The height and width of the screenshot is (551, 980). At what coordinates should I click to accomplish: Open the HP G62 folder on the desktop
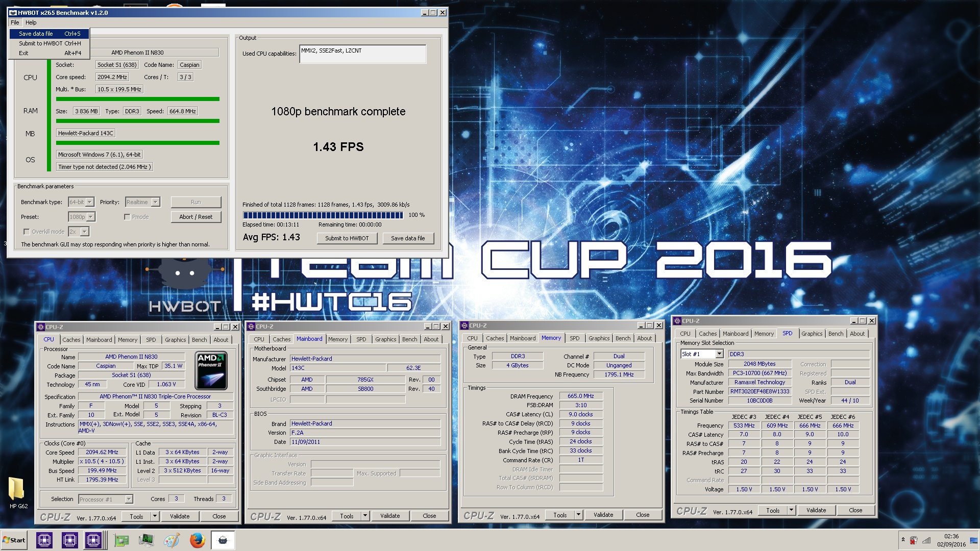pyautogui.click(x=17, y=492)
